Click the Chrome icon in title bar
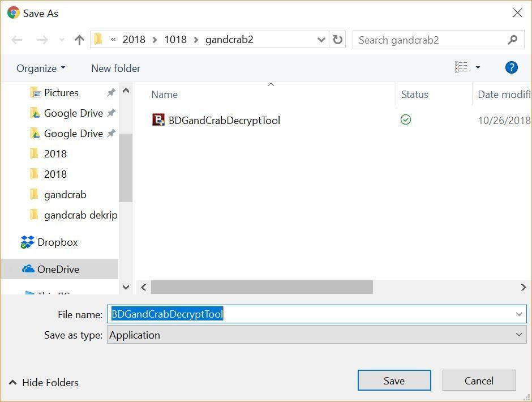The width and height of the screenshot is (532, 402). (14, 13)
